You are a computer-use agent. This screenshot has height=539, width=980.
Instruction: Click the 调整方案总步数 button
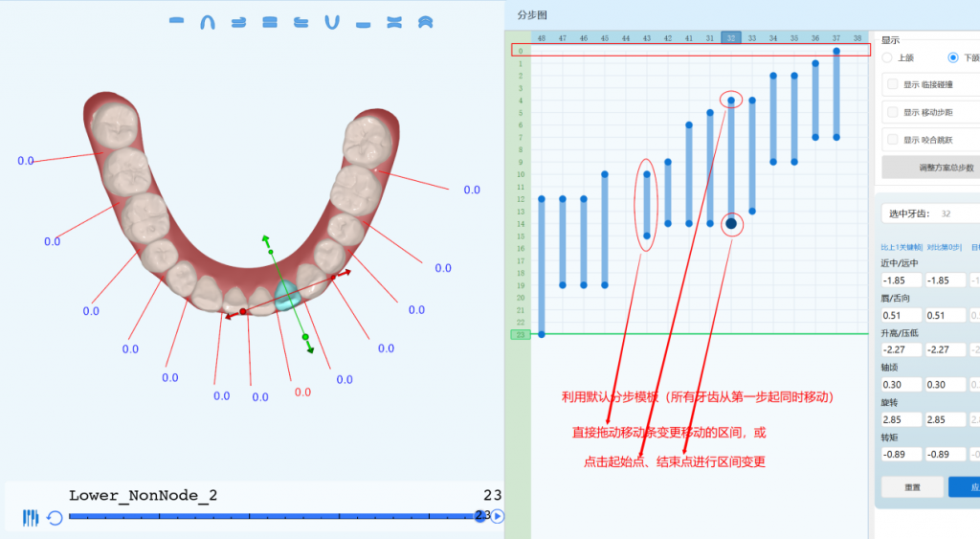tap(930, 168)
